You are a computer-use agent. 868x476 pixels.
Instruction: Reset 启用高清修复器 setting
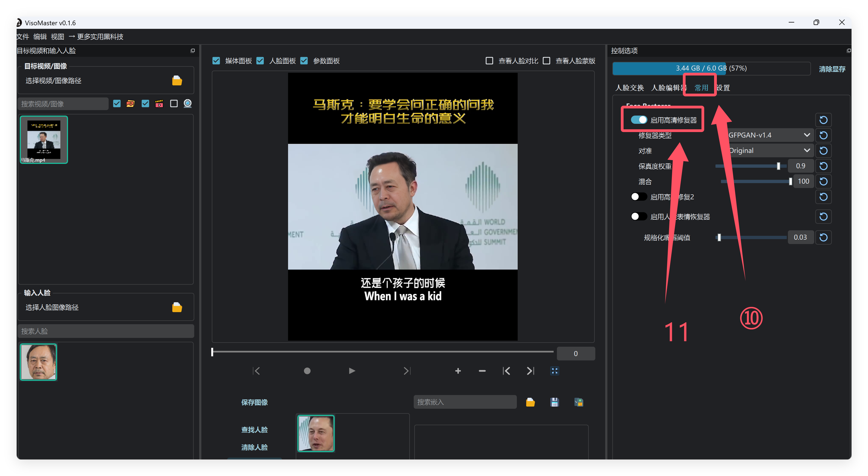point(823,120)
